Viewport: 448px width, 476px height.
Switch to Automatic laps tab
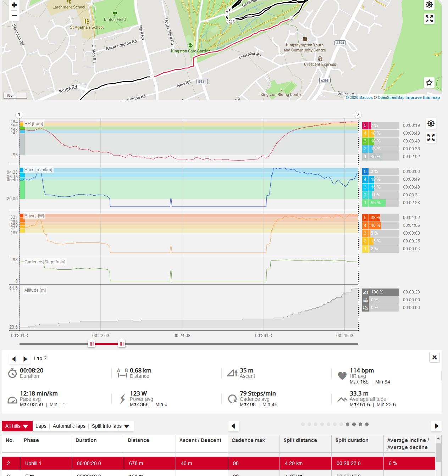pyautogui.click(x=69, y=426)
